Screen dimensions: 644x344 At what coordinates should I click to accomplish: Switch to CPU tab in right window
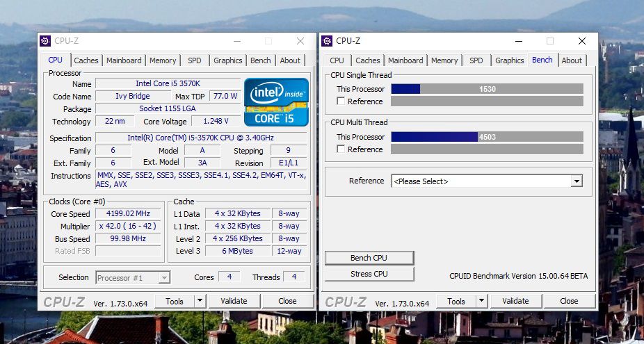(337, 60)
